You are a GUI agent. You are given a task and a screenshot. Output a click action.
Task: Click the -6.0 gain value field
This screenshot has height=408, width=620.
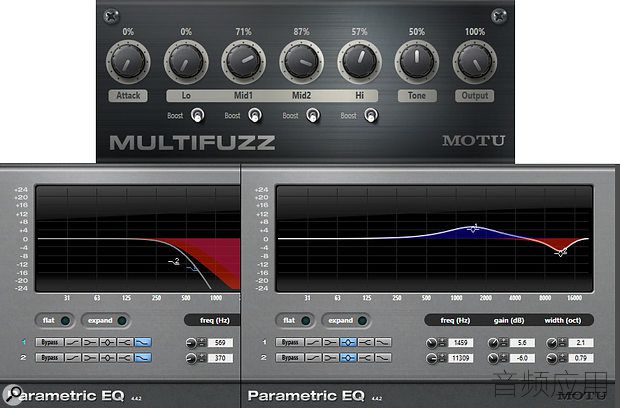[x=522, y=358]
